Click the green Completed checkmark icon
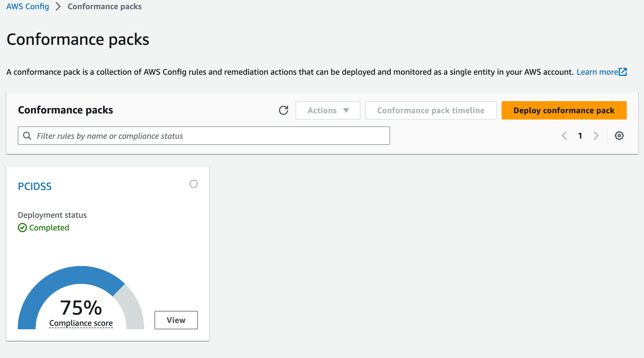This screenshot has width=644, height=358. [22, 228]
